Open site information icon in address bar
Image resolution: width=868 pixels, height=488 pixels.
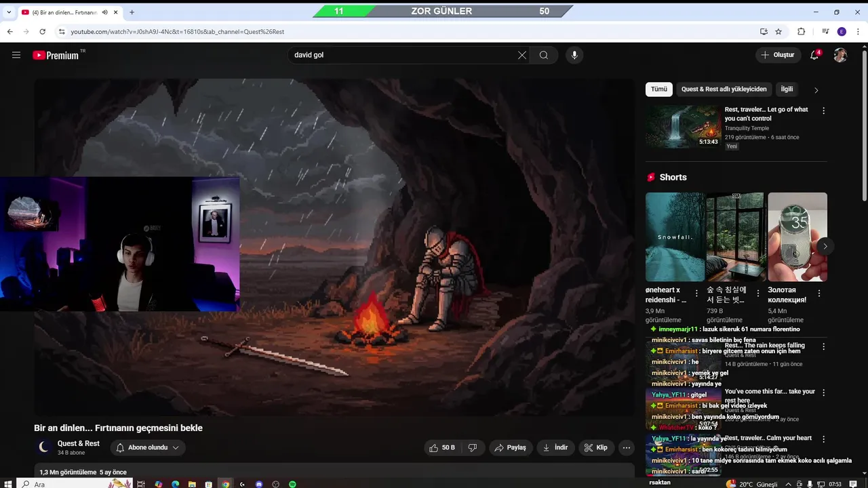click(62, 31)
